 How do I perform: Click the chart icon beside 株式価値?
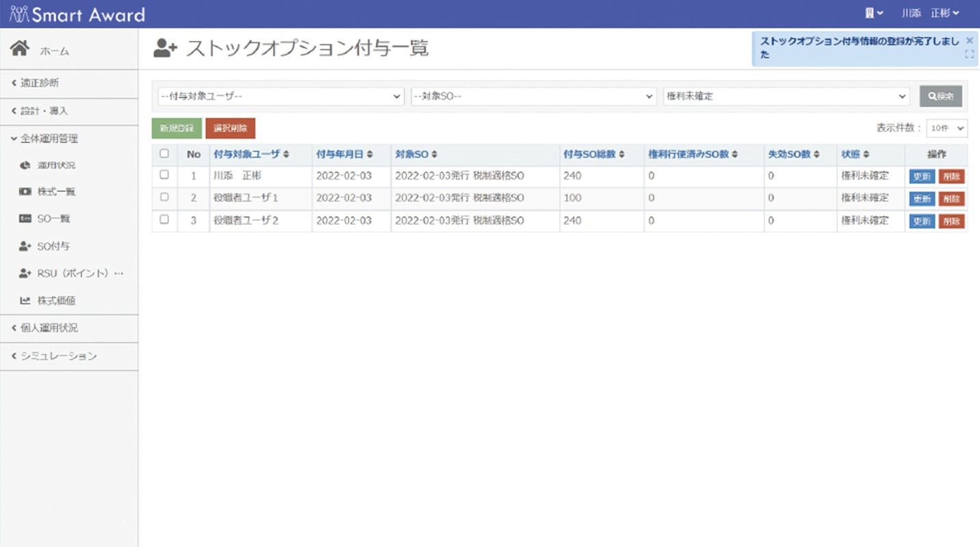pyautogui.click(x=25, y=300)
